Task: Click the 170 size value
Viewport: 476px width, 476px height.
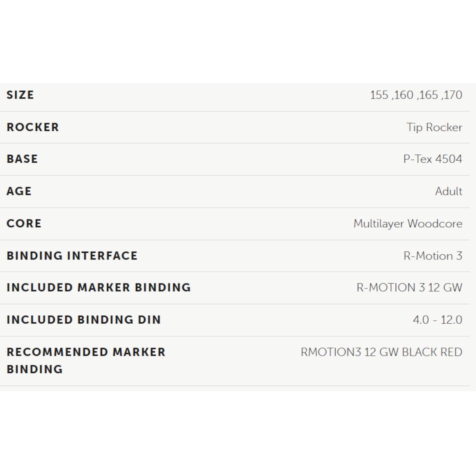Action: [x=453, y=95]
